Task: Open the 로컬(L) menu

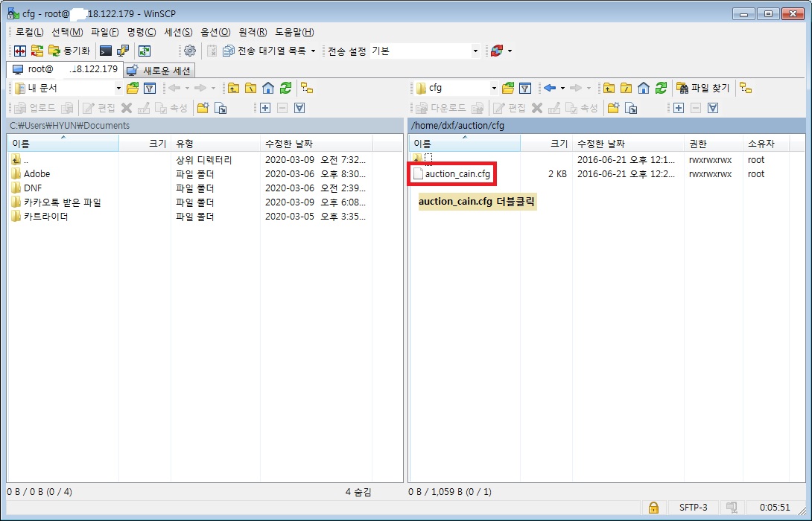Action: (x=30, y=32)
